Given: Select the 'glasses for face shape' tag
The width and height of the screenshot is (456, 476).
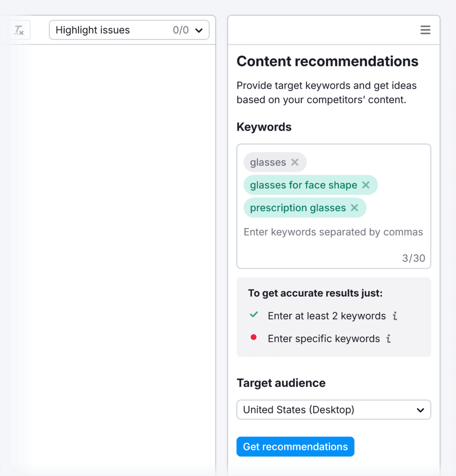Looking at the screenshot, I should point(303,185).
